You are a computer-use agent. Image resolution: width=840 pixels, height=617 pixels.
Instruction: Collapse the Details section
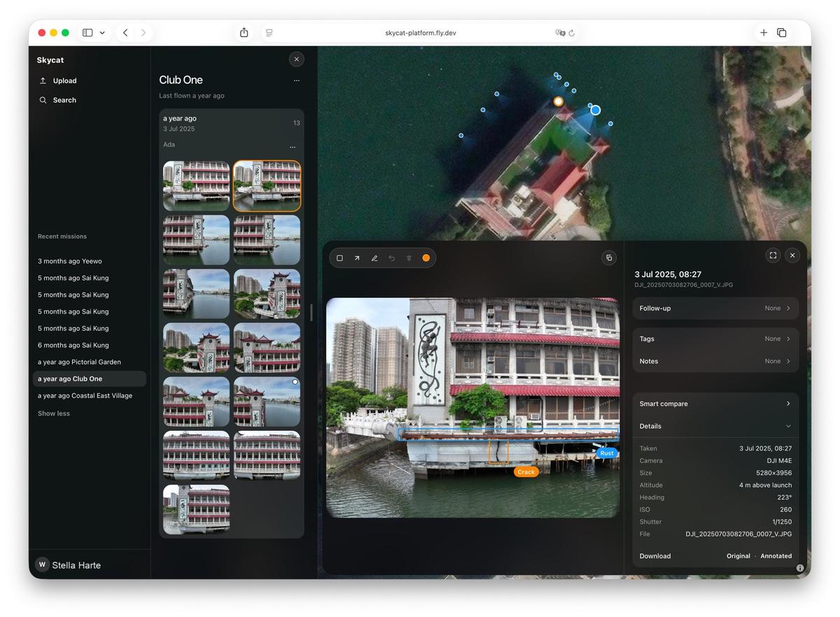(x=715, y=426)
